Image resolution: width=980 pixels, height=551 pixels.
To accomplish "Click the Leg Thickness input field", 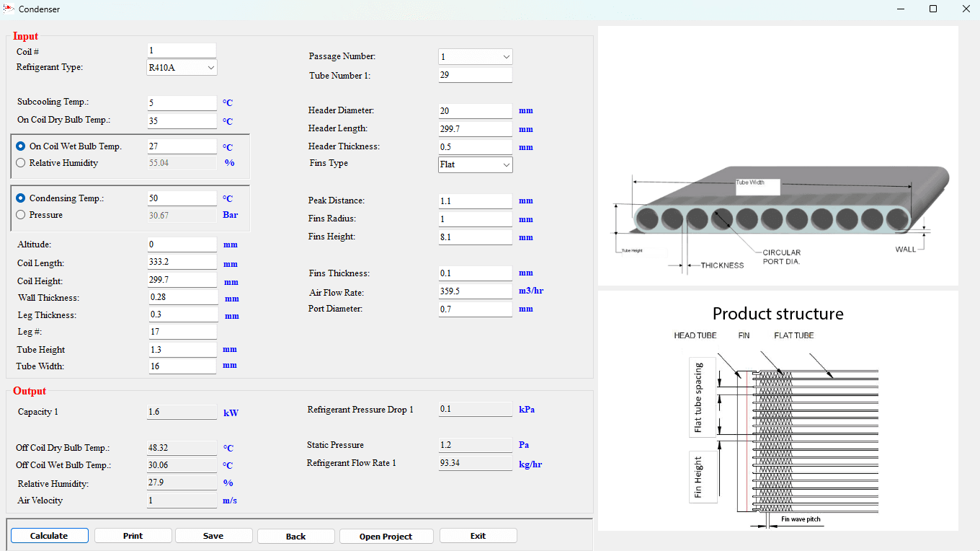I will point(183,314).
